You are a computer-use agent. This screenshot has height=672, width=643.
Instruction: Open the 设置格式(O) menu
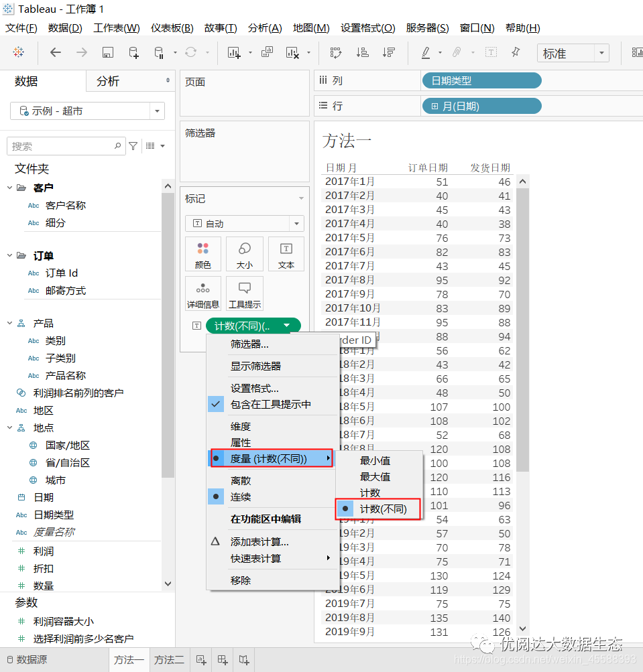pyautogui.click(x=367, y=28)
